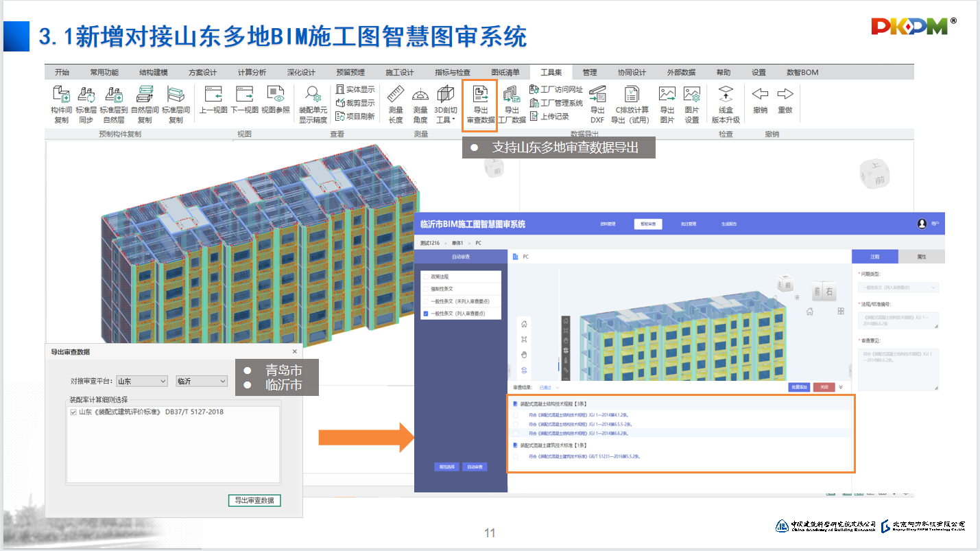Close the 导出审查数据 dialog
Viewport: 980px width, 551px height.
295,351
